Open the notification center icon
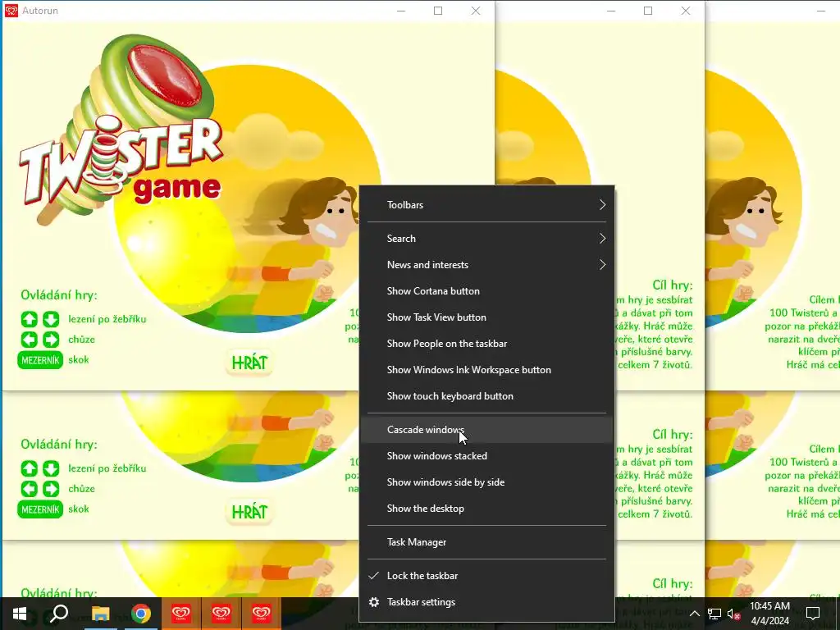The image size is (840, 630). click(x=813, y=614)
